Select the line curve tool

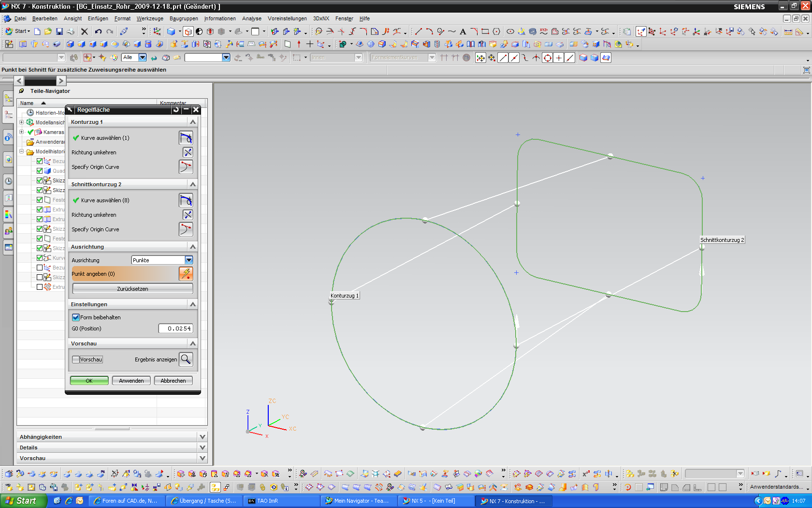pyautogui.click(x=419, y=31)
